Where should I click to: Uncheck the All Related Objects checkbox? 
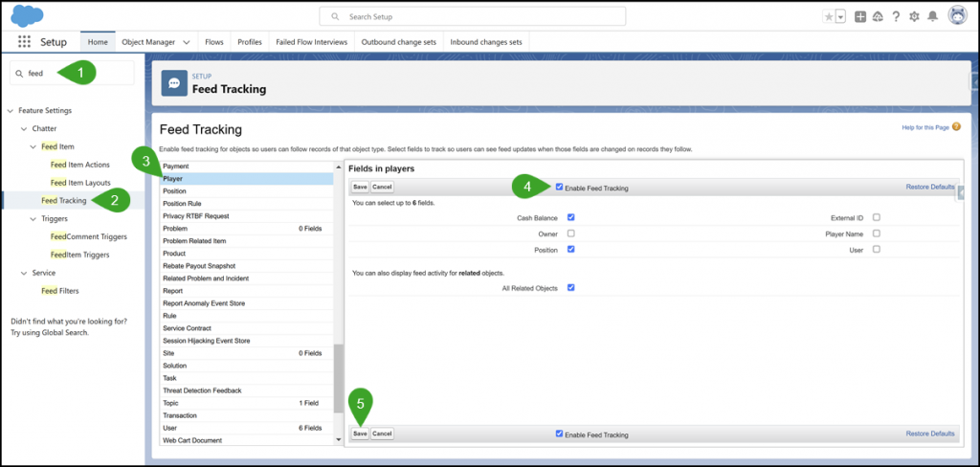click(570, 288)
